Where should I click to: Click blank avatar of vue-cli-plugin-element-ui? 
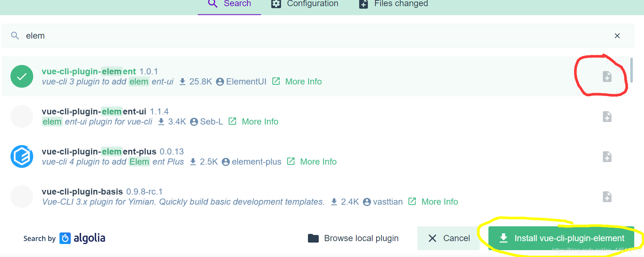22,116
